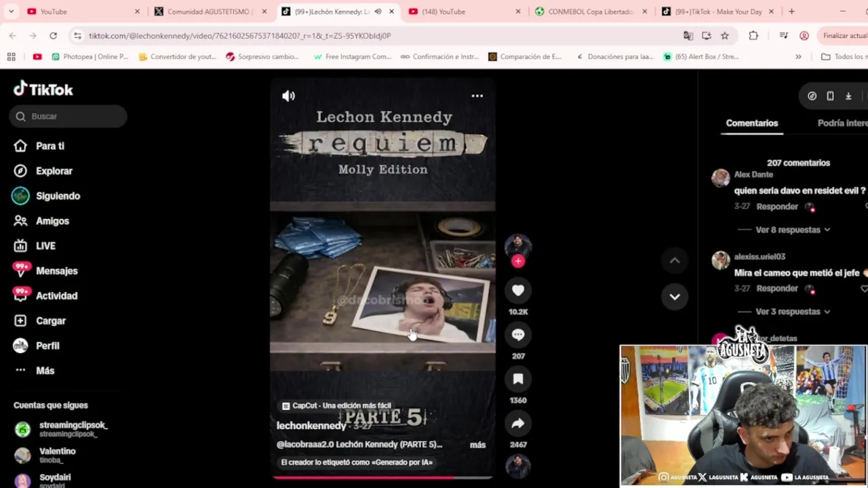Screen dimensions: 868x488
Task: Show more bookmarks with double chevron
Action: [x=798, y=57]
